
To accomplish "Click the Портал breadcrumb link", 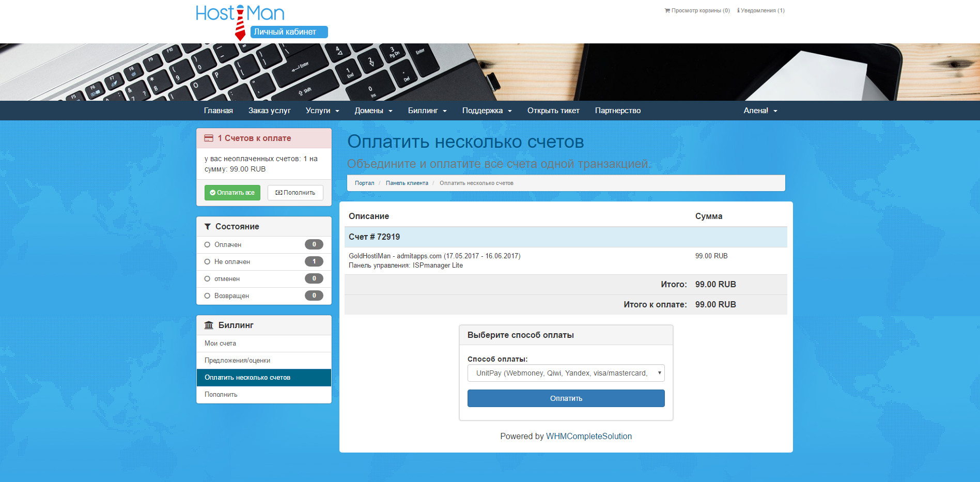I will pyautogui.click(x=365, y=183).
